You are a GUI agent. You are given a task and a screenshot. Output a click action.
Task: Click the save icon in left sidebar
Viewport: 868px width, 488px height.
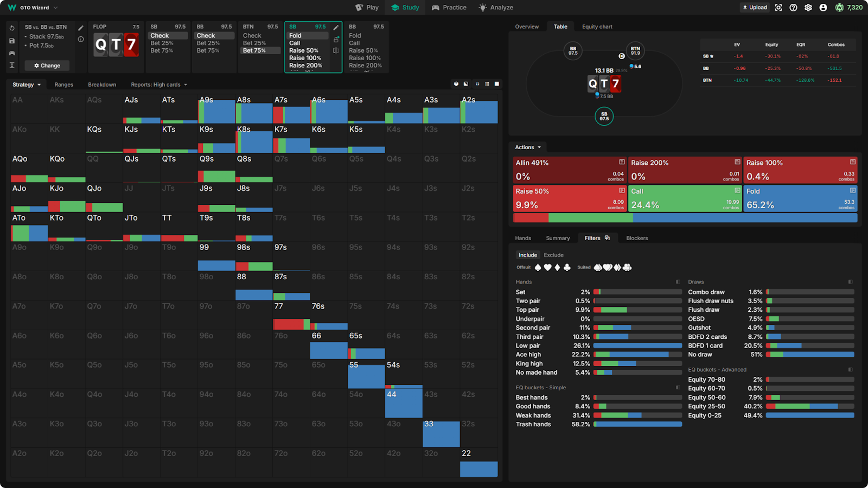click(12, 41)
